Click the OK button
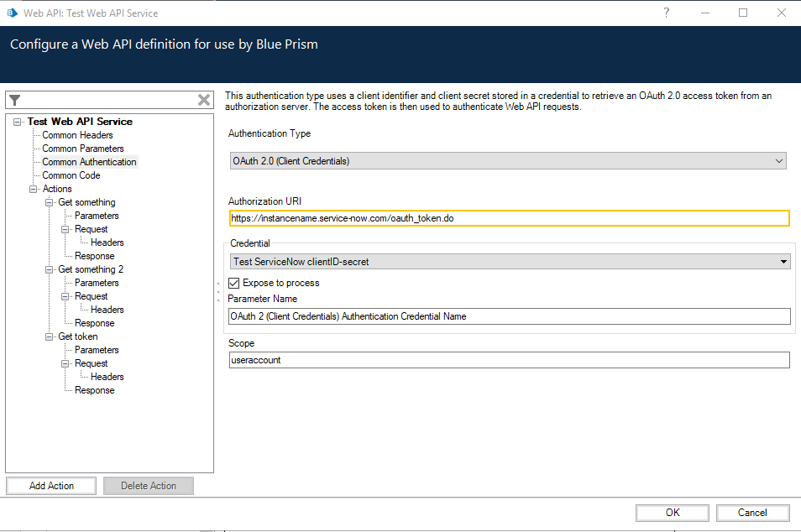The width and height of the screenshot is (801, 532). 672,513
